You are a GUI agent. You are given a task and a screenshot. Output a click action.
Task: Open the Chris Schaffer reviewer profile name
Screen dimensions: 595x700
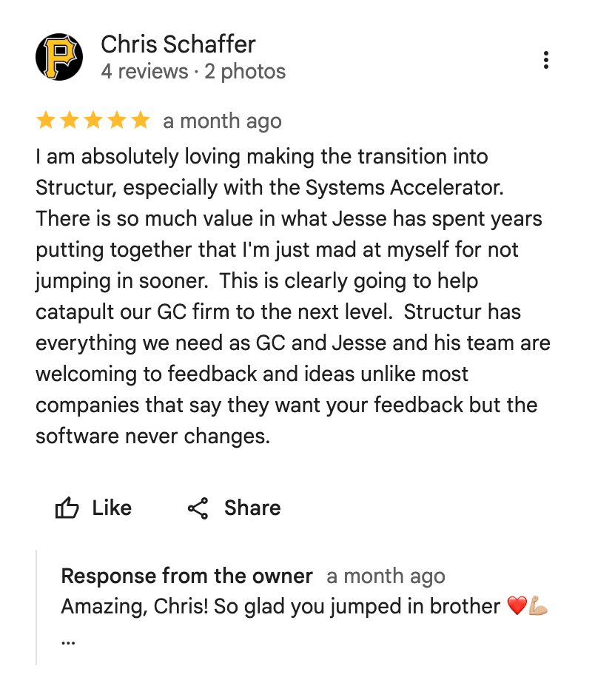click(178, 44)
